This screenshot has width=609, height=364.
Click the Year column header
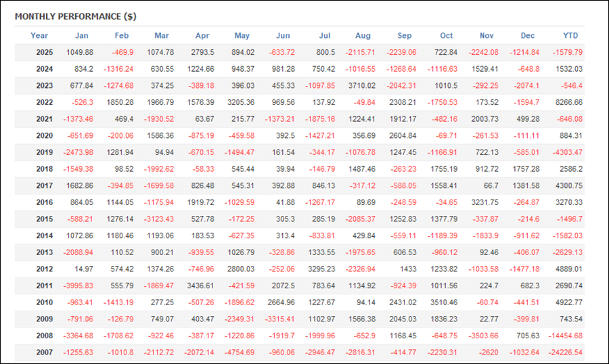(39, 35)
